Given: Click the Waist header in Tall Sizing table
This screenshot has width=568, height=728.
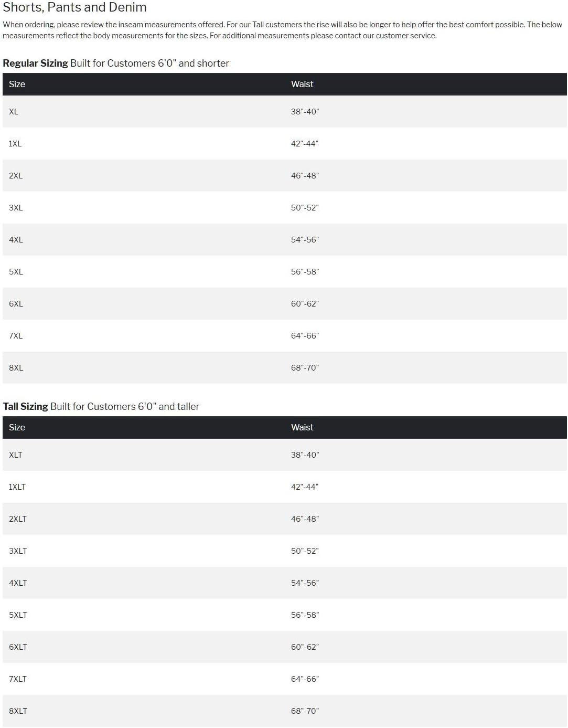Looking at the screenshot, I should coord(302,428).
